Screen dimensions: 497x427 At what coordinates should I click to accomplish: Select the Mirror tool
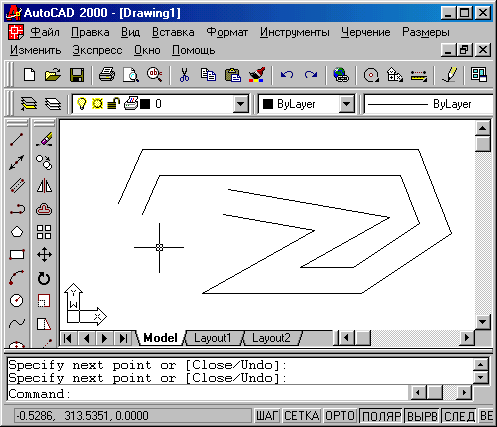[x=44, y=186]
